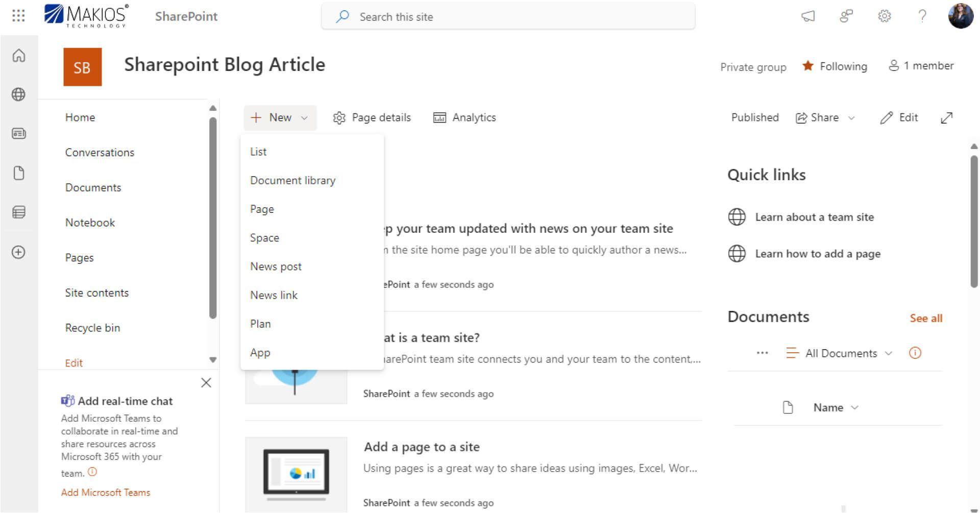Open Learn how to add a page link
The height and width of the screenshot is (513, 980).
coord(804,254)
